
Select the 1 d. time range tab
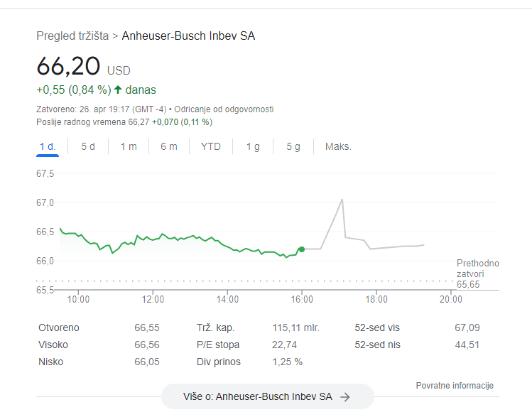(48, 146)
